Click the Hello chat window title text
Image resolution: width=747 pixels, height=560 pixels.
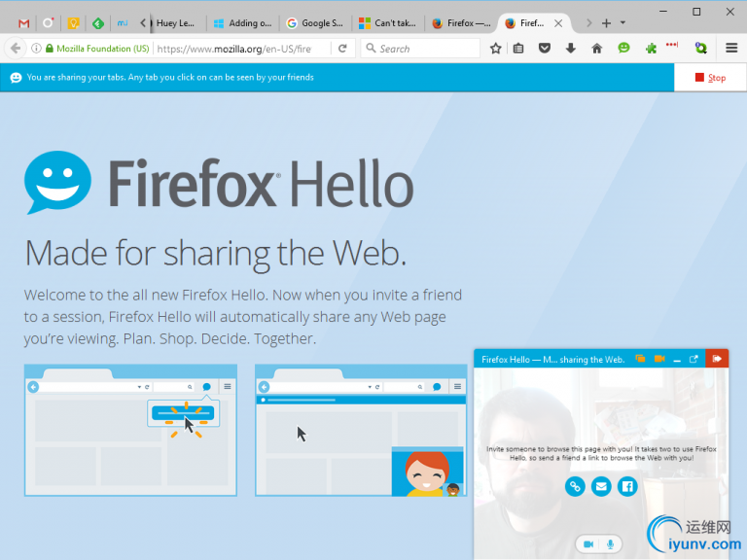553,360
